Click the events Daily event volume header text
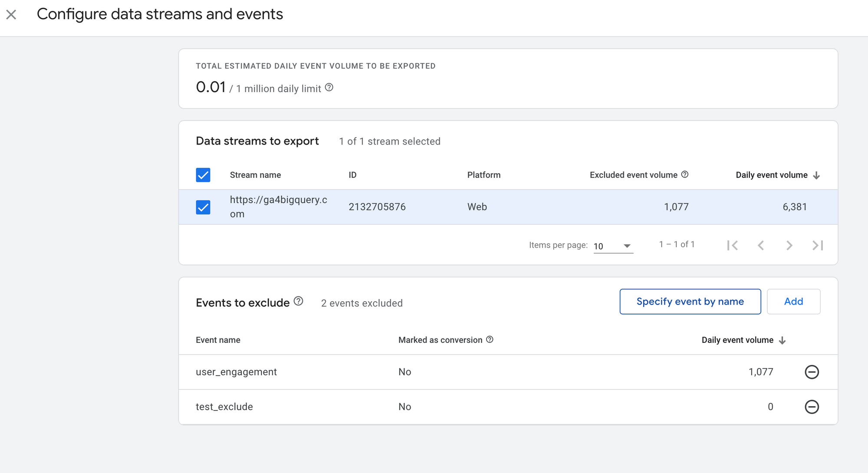The image size is (868, 473). coord(737,340)
